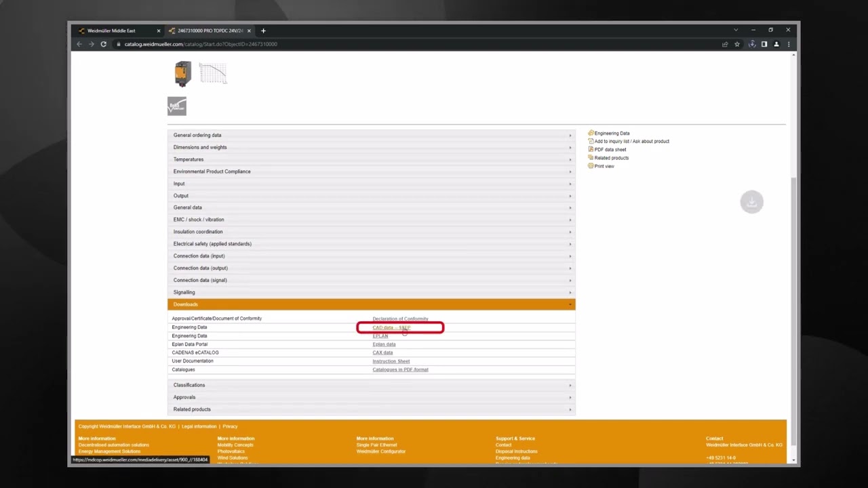The width and height of the screenshot is (868, 488).
Task: Open the Photovoltaics footer link
Action: (x=231, y=451)
